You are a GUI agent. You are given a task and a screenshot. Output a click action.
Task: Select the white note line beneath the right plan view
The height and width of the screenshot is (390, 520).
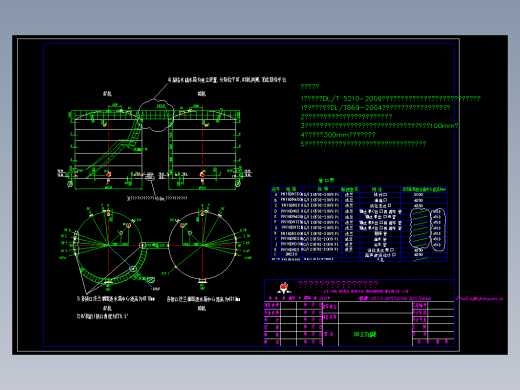pos(203,299)
